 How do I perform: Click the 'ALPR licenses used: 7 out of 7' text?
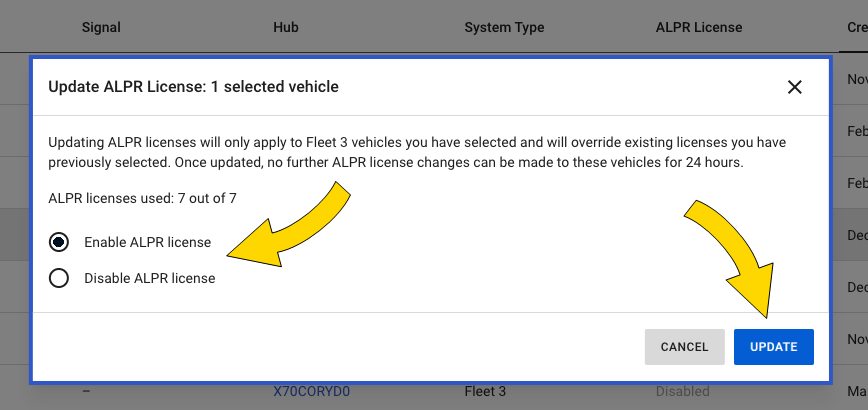(x=142, y=198)
